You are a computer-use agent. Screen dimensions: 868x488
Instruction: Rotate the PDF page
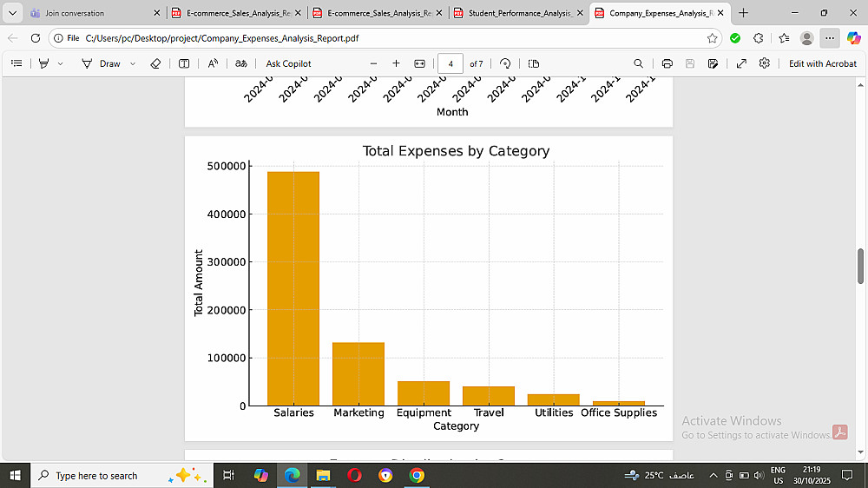point(505,63)
